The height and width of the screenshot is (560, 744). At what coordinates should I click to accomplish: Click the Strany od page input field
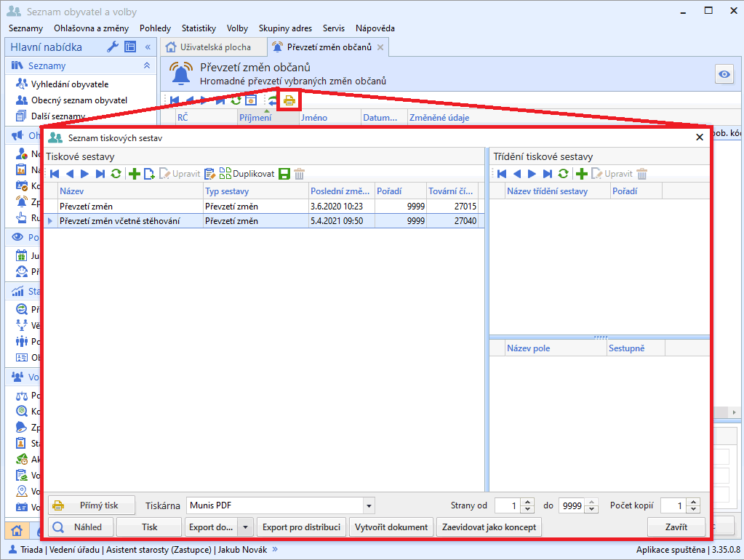tap(507, 505)
